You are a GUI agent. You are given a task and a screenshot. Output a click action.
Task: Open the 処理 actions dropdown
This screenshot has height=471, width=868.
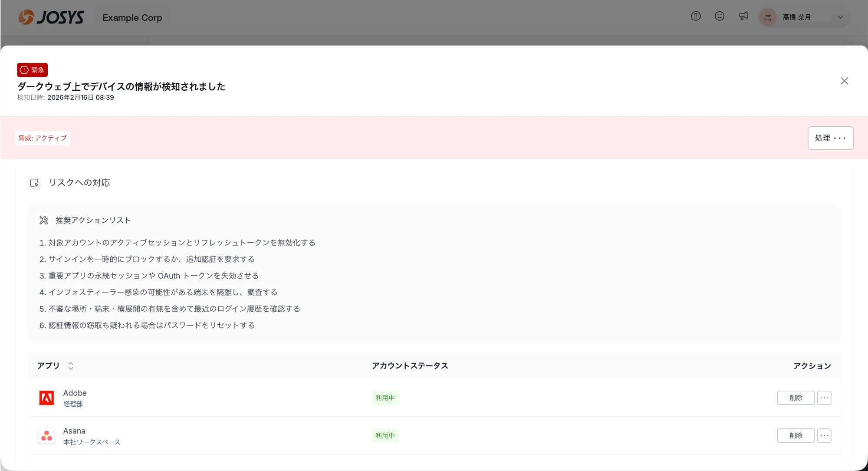[x=830, y=138]
